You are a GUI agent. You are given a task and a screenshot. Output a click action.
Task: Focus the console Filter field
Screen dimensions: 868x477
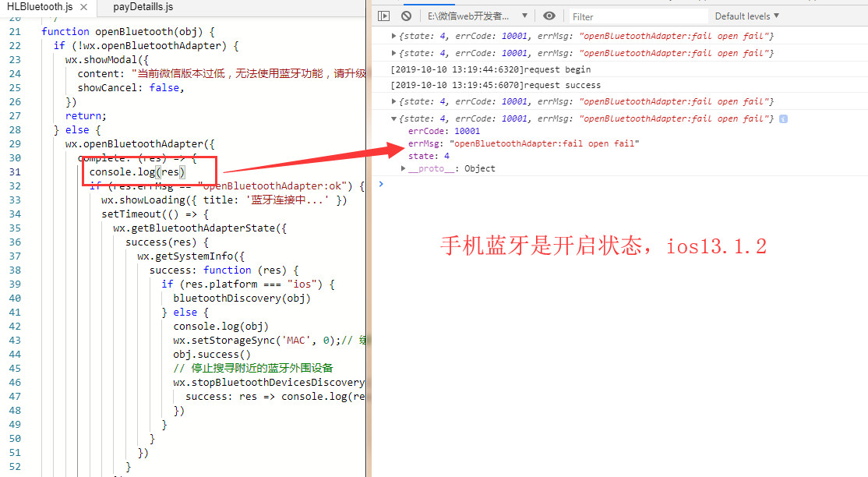[637, 16]
